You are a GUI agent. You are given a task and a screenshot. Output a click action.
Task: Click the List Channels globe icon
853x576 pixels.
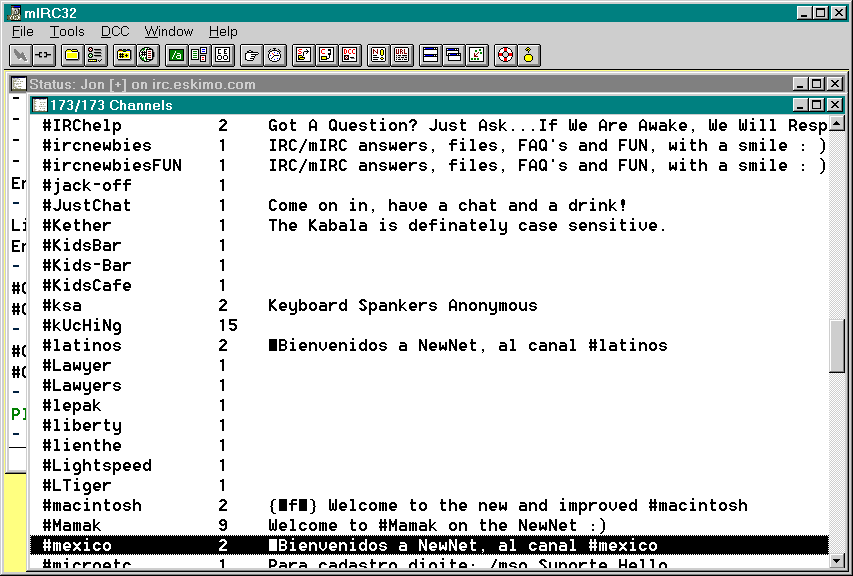tap(147, 55)
